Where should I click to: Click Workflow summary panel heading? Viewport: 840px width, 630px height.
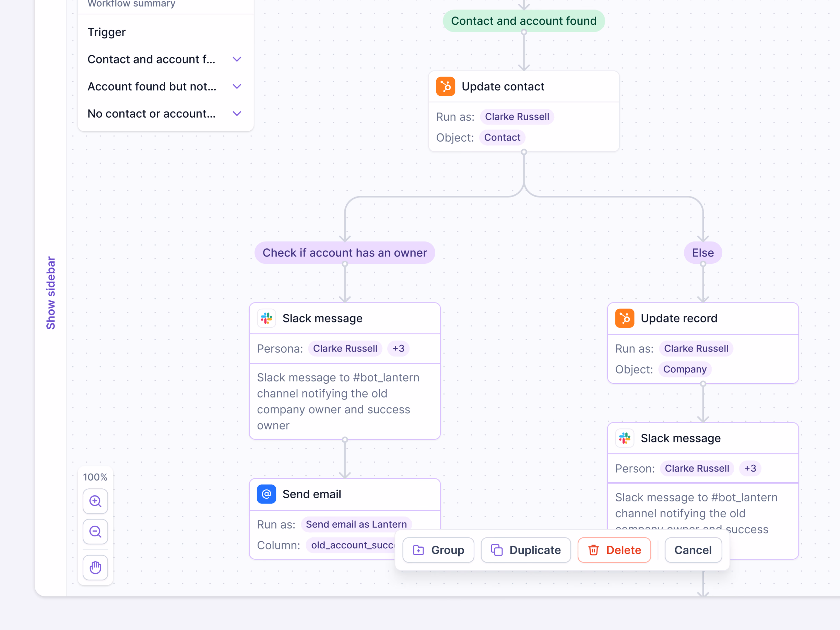click(131, 4)
